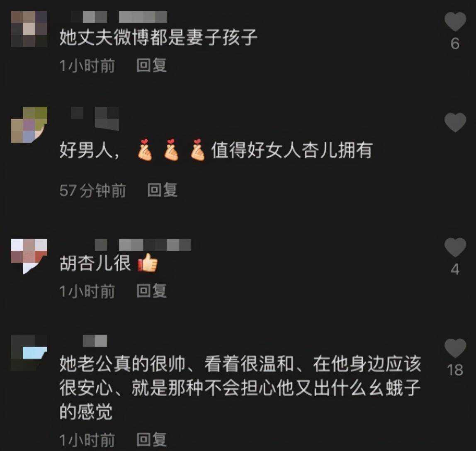The image size is (476, 451).
Task: Reply to the 她老公真的很帅 comment
Action: pos(151,439)
